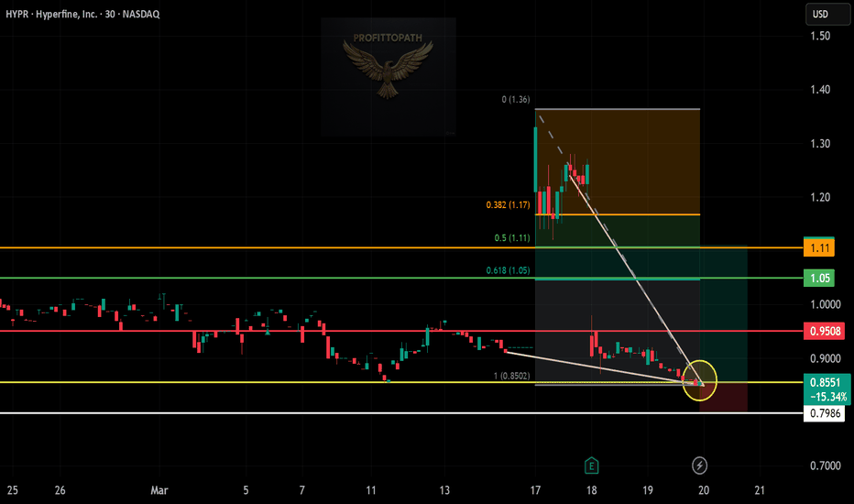
Task: Click the 0.7000 price scale value
Action: point(825,466)
